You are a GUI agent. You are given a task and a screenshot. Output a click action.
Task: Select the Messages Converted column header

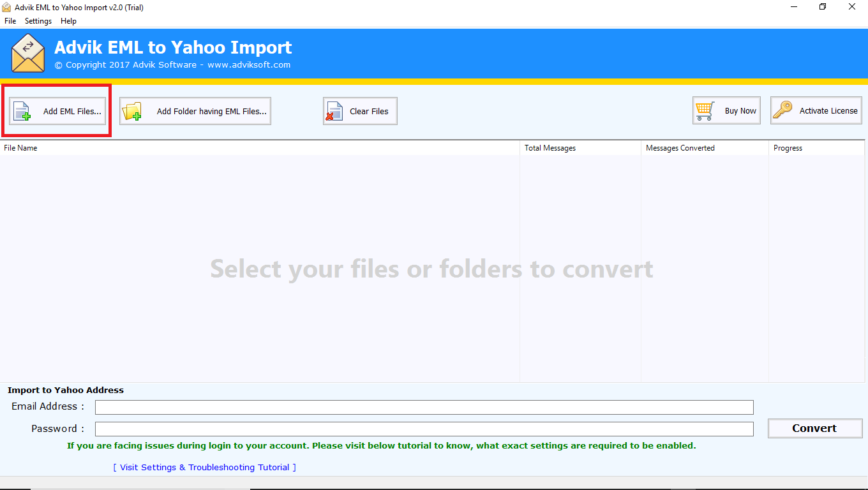coord(705,148)
